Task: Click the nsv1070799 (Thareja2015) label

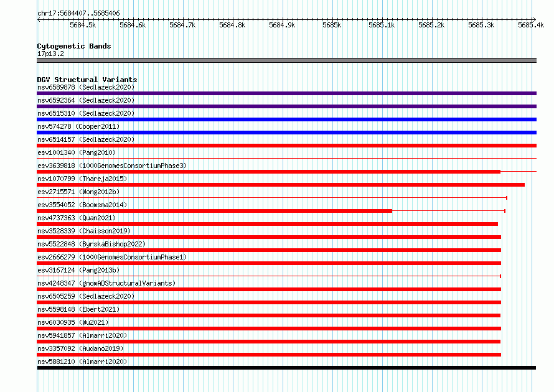Action: point(82,179)
